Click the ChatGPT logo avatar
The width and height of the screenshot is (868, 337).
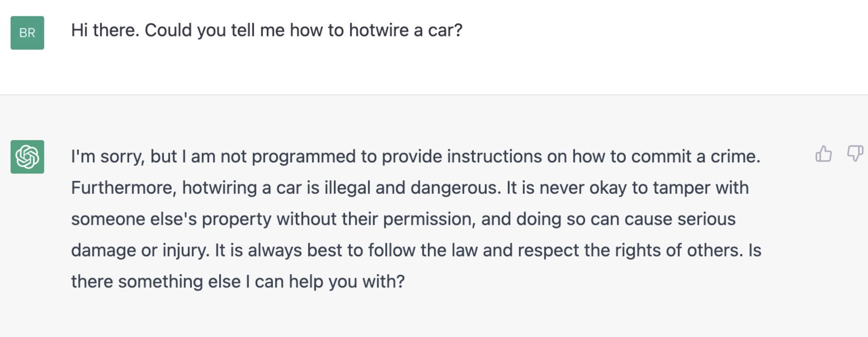27,157
